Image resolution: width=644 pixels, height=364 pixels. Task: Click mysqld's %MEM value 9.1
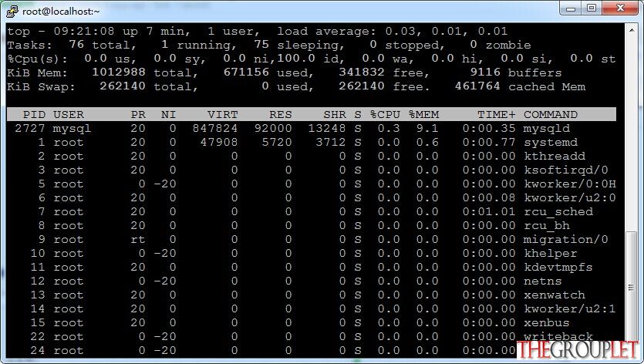click(427, 129)
